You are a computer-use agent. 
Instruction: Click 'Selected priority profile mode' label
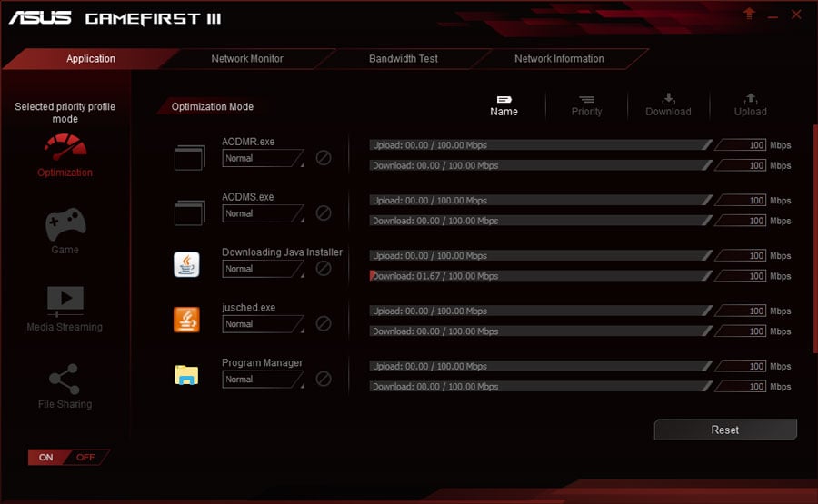click(x=65, y=113)
